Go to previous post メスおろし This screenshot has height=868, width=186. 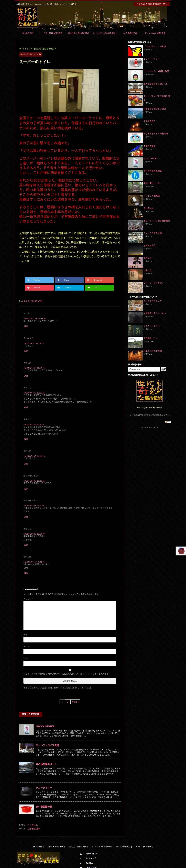click(x=33, y=825)
